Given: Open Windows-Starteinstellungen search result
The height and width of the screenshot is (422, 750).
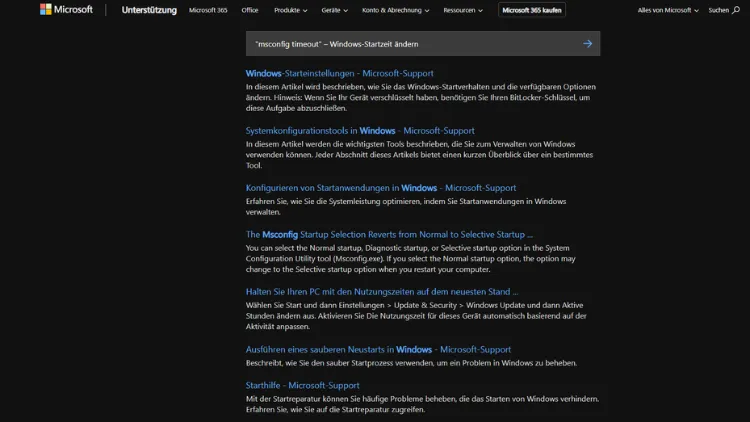Looking at the screenshot, I should pos(340,73).
